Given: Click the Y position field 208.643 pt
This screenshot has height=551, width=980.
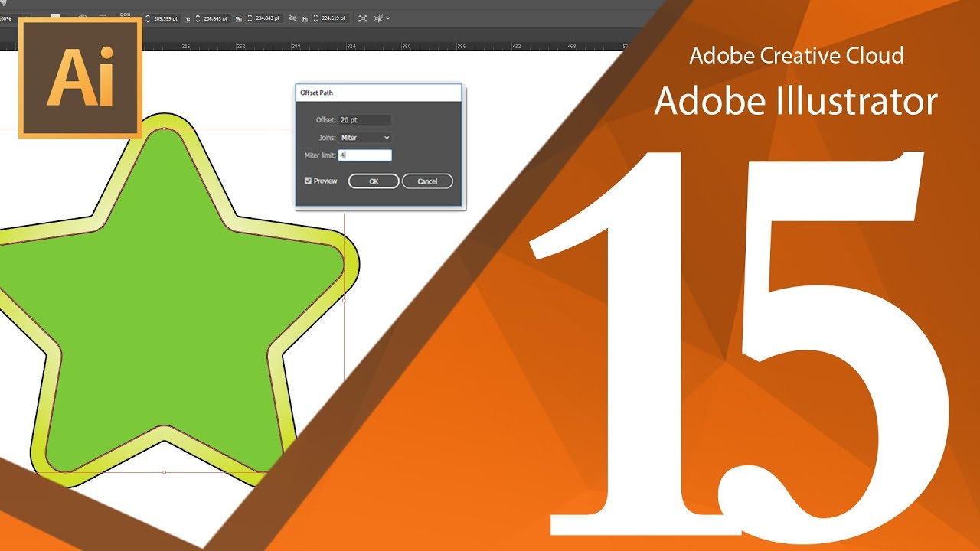Looking at the screenshot, I should [216, 18].
